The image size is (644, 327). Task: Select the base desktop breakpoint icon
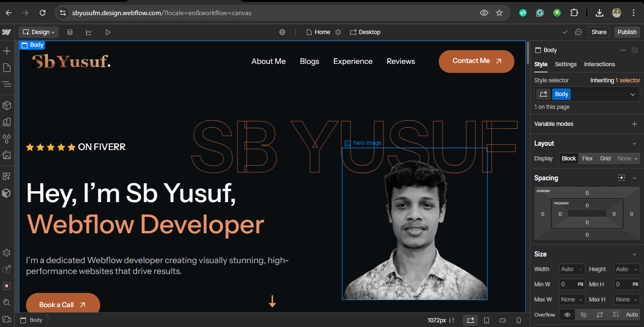point(470,320)
